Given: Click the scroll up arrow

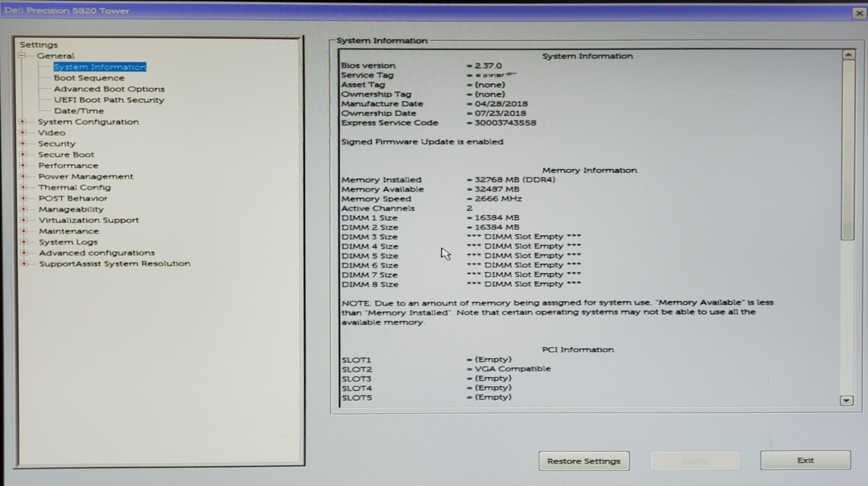Looking at the screenshot, I should click(x=847, y=55).
